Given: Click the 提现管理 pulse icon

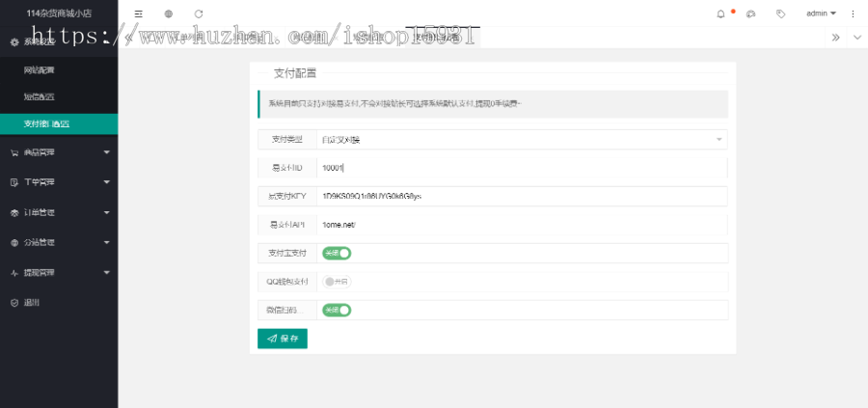Looking at the screenshot, I should (x=14, y=274).
